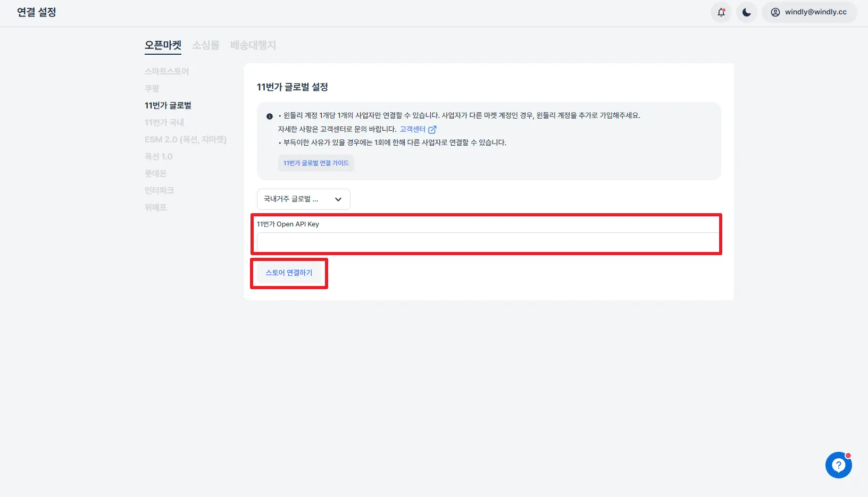Select 11번가 국내 in the market list
The height and width of the screenshot is (497, 868).
tap(164, 122)
